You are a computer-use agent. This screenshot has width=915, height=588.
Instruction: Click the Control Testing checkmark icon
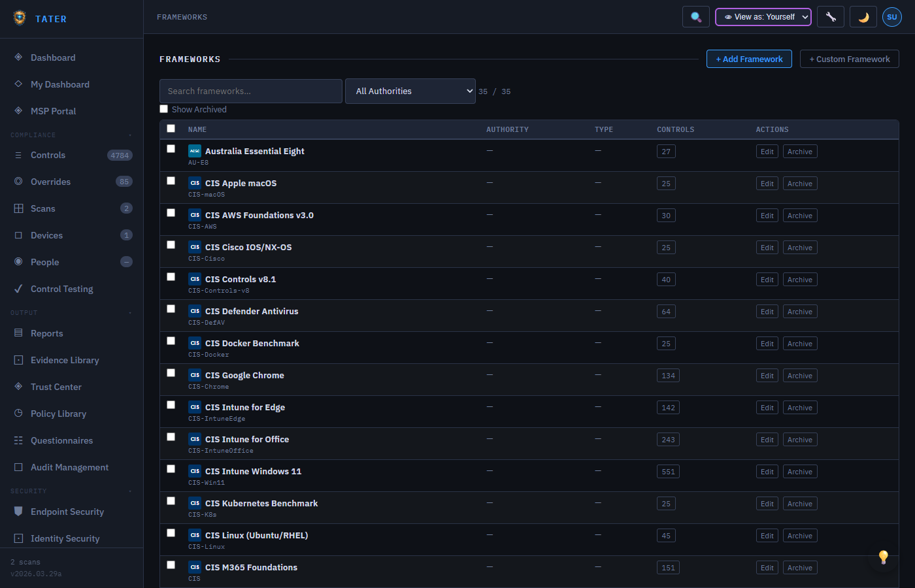click(x=18, y=288)
